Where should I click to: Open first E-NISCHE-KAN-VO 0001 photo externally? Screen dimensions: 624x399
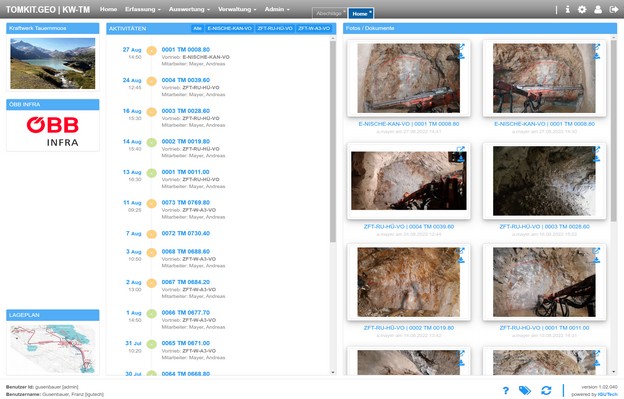tap(461, 47)
